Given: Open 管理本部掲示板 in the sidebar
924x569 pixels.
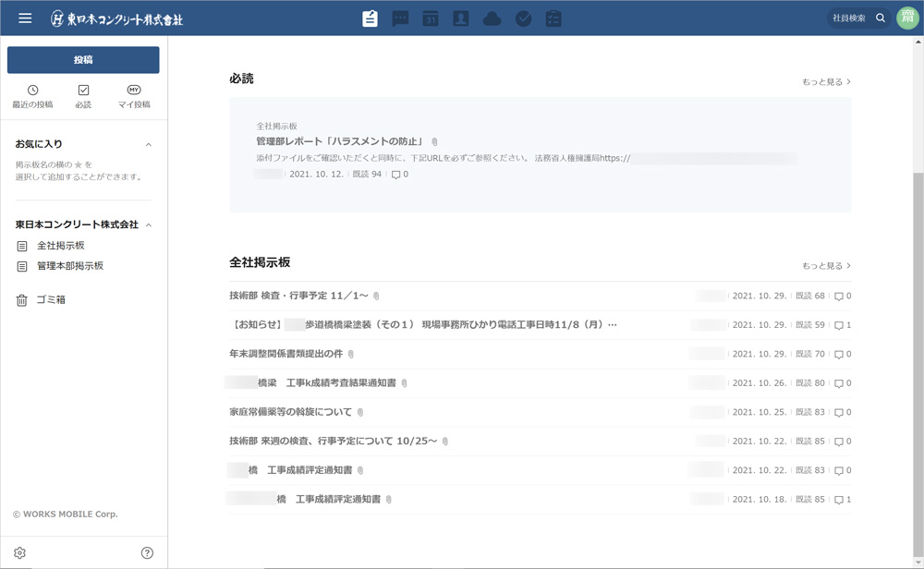Looking at the screenshot, I should point(70,266).
